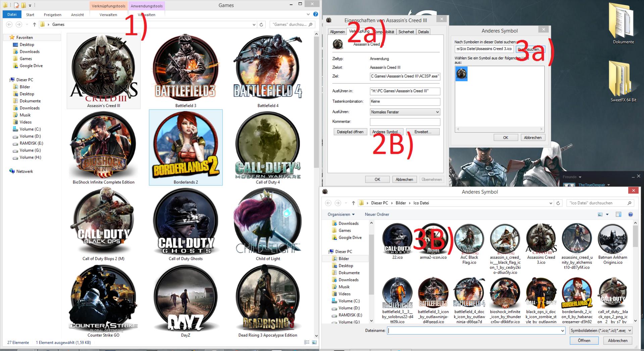Click the Dateipfad öffnen button
This screenshot has height=351, width=644.
pyautogui.click(x=350, y=132)
